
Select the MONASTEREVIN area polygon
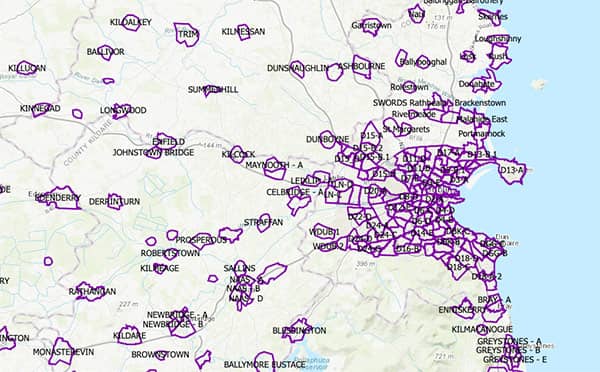pyautogui.click(x=60, y=351)
